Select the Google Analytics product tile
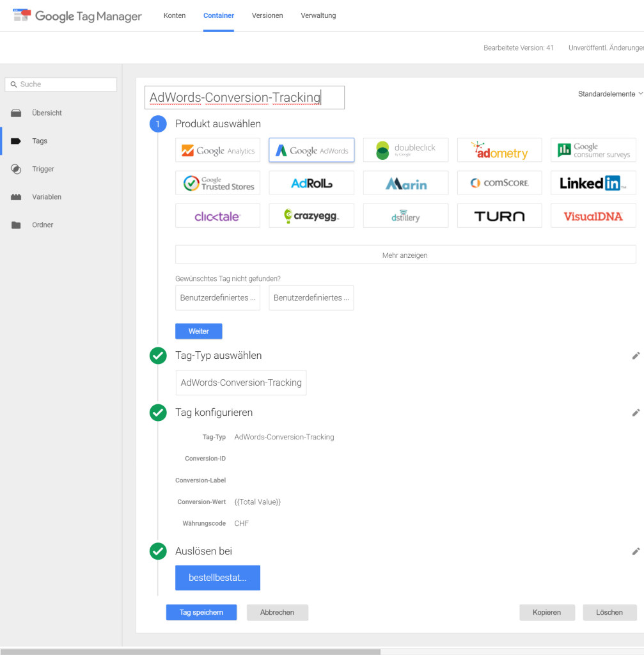644x655 pixels. [217, 150]
